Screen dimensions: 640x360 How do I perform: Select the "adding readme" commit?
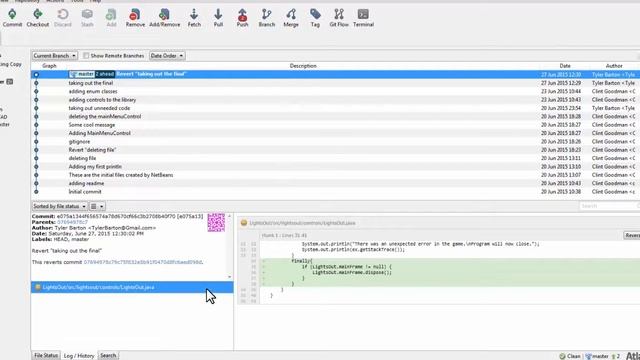click(x=335, y=183)
